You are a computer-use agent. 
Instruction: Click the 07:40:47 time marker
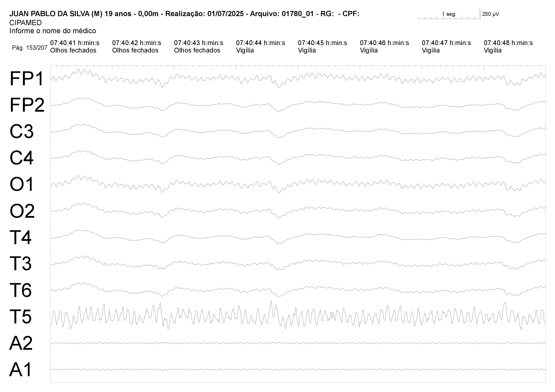click(446, 43)
